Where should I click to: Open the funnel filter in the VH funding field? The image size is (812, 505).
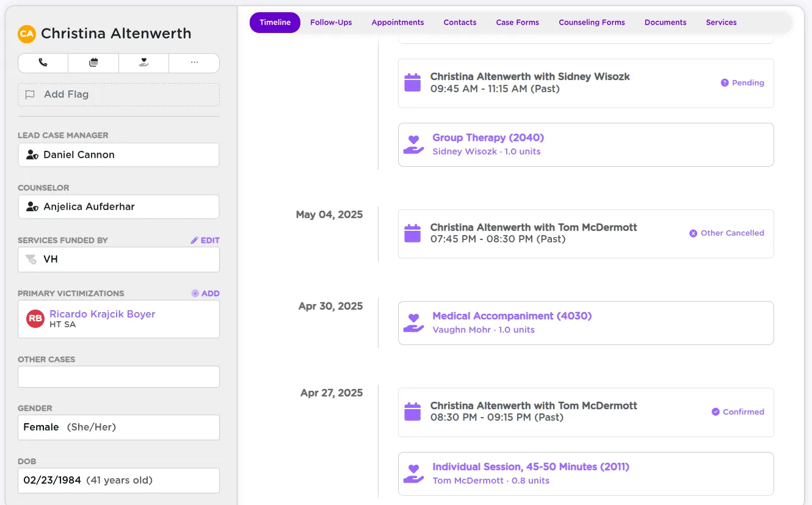(31, 260)
